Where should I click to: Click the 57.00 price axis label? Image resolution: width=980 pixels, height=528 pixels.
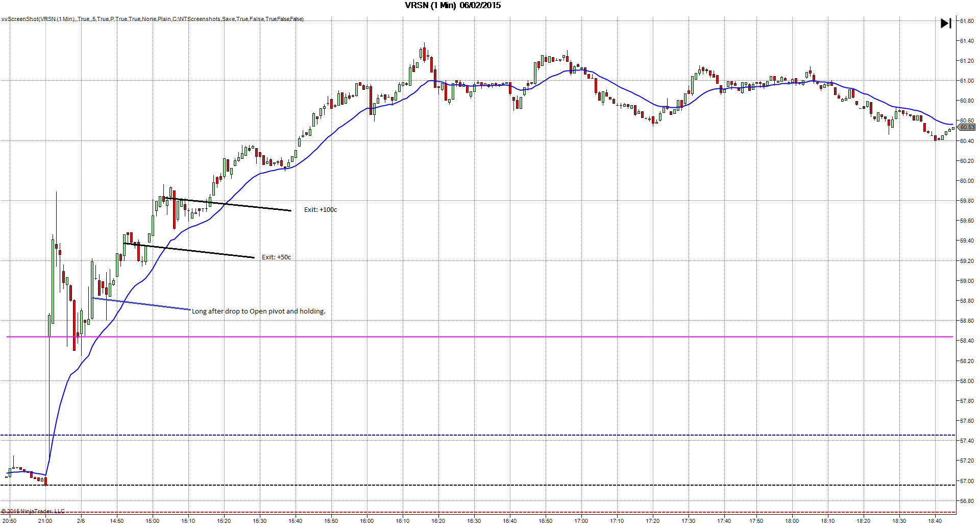[967, 481]
